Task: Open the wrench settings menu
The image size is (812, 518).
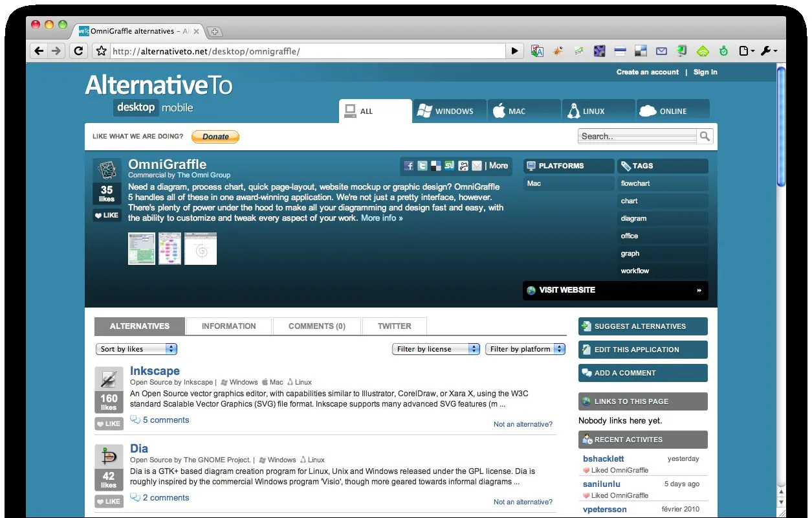Action: pyautogui.click(x=768, y=51)
